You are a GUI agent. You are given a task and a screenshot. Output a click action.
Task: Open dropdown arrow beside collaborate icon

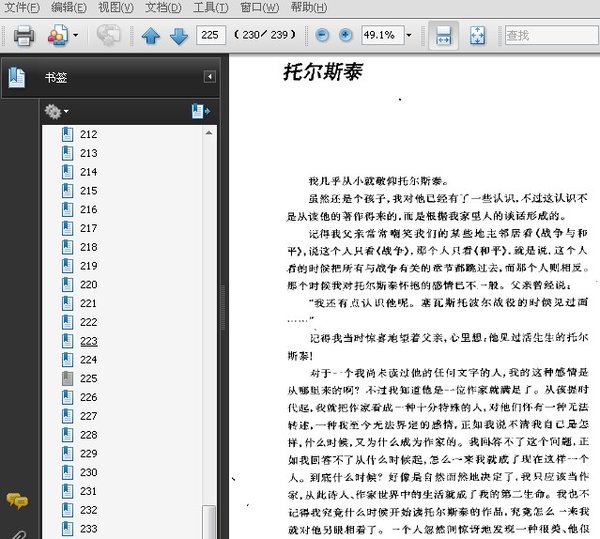(x=75, y=36)
